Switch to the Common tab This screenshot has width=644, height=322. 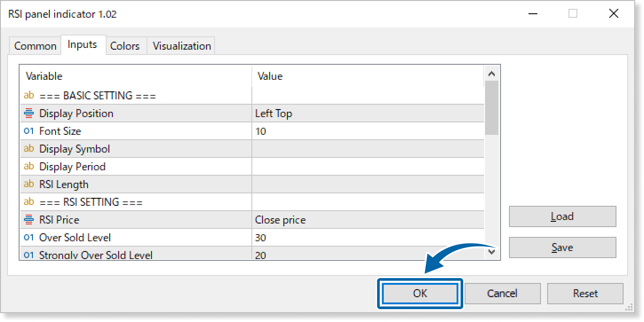[35, 46]
